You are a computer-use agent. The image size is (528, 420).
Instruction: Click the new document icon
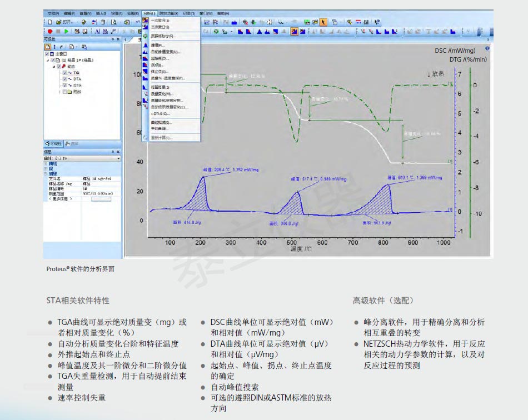[x=49, y=22]
